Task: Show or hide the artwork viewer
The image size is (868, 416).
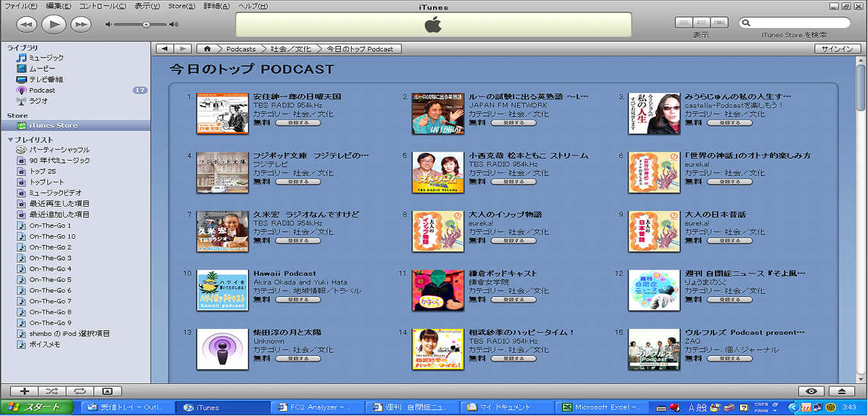Action: point(108,391)
